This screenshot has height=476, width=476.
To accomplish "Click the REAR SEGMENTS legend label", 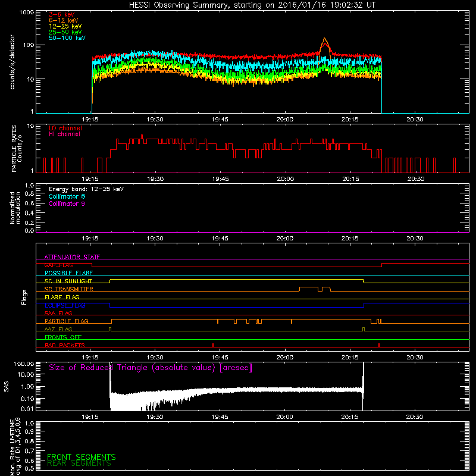I will coord(79,464).
